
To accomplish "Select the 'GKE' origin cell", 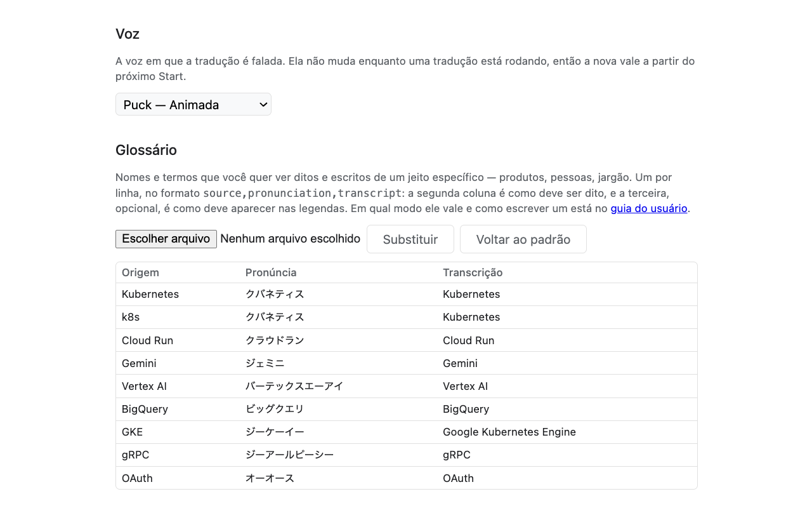I will pyautogui.click(x=132, y=432).
